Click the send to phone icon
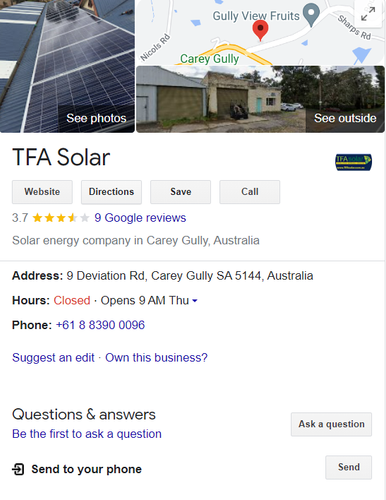 pos(18,469)
